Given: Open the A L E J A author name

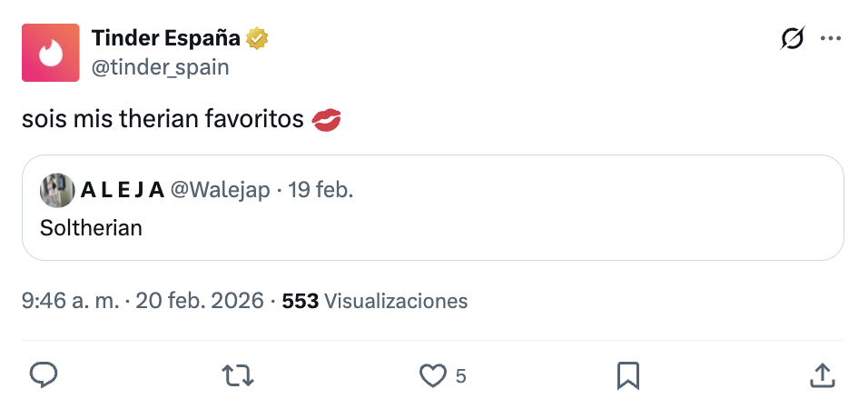Looking at the screenshot, I should 123,190.
